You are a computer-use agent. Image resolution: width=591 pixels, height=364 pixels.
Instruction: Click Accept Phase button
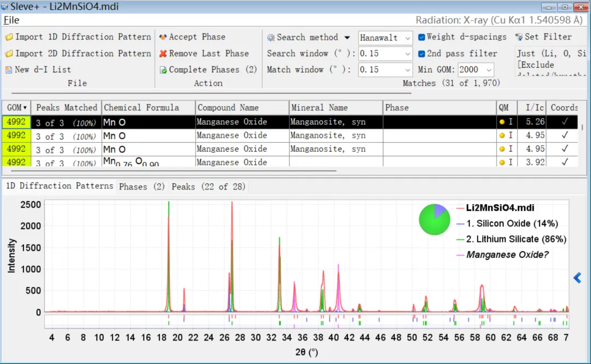click(192, 37)
